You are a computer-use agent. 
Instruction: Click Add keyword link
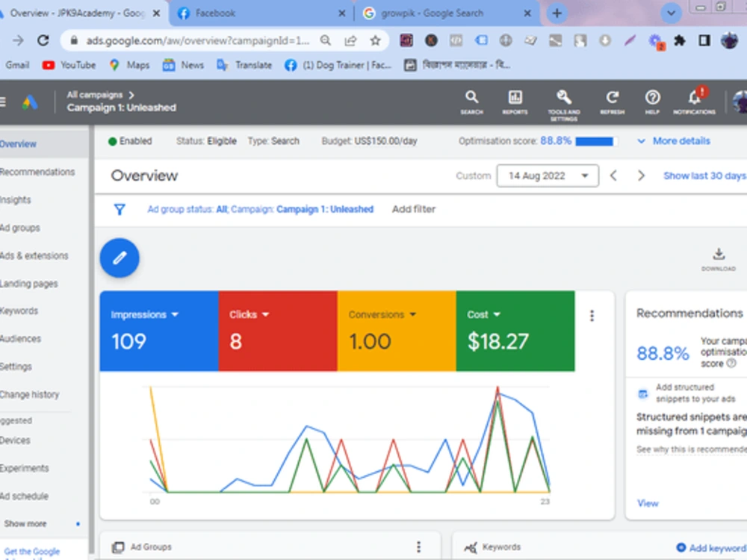pyautogui.click(x=712, y=547)
